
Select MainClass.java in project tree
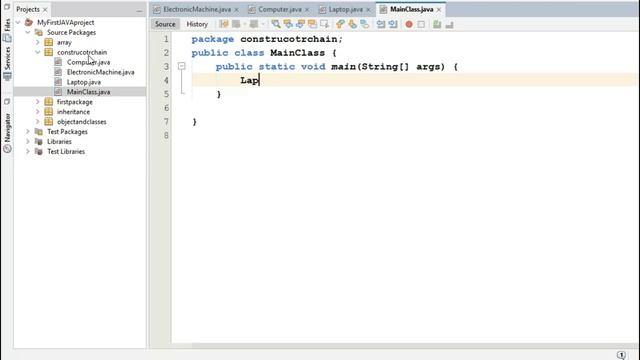point(88,92)
